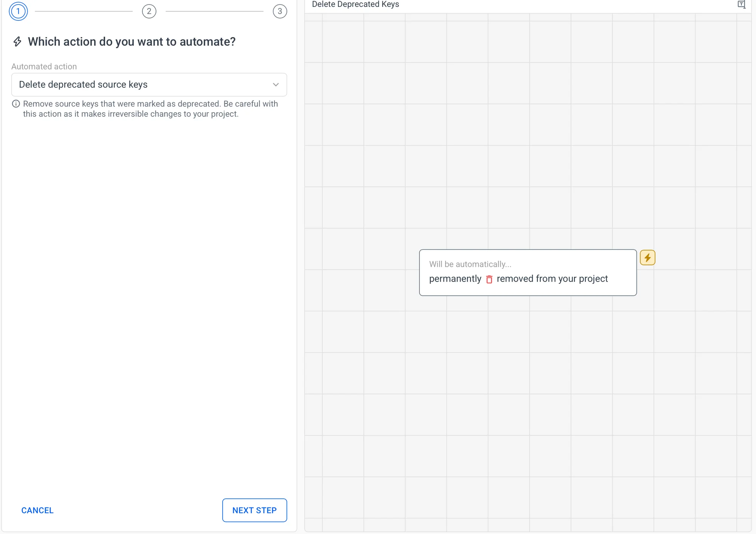Jump to step 2 in the wizard

coord(149,11)
